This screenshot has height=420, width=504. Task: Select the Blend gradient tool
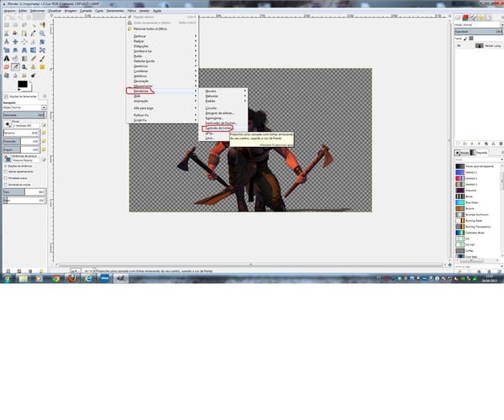coord(24,59)
